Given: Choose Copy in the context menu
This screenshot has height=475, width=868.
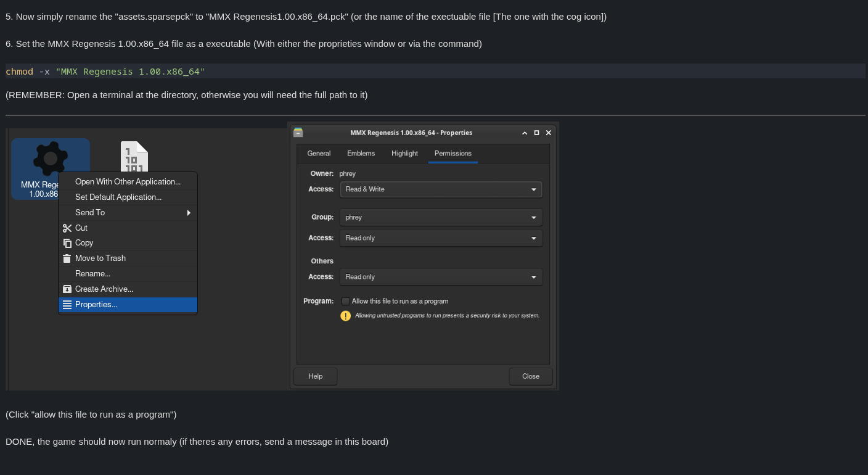Looking at the screenshot, I should click(128, 243).
